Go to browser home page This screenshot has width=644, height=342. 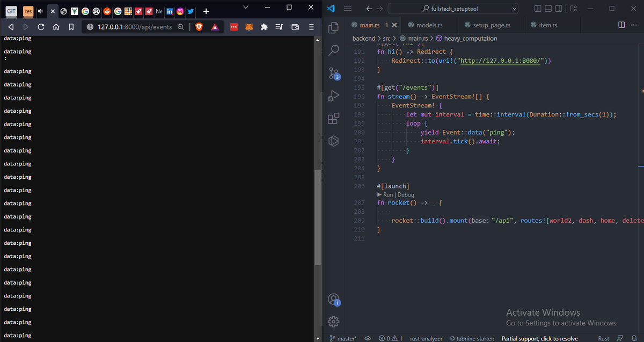pos(56,27)
